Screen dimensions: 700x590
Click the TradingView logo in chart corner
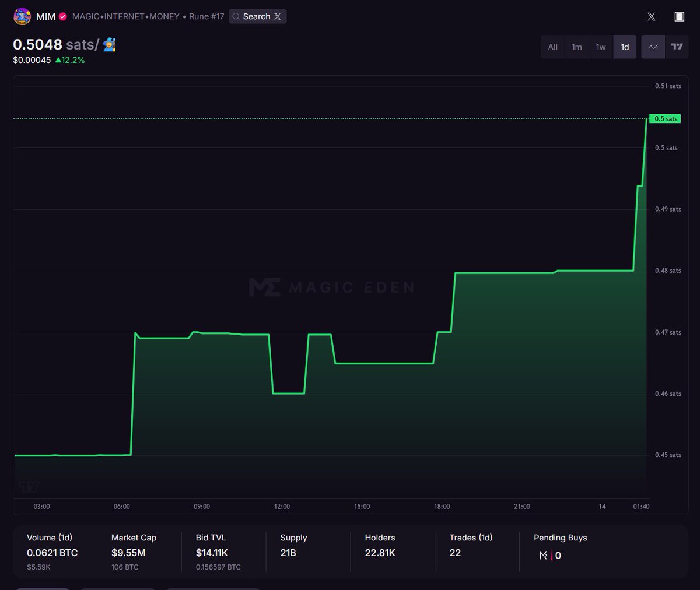pyautogui.click(x=29, y=486)
